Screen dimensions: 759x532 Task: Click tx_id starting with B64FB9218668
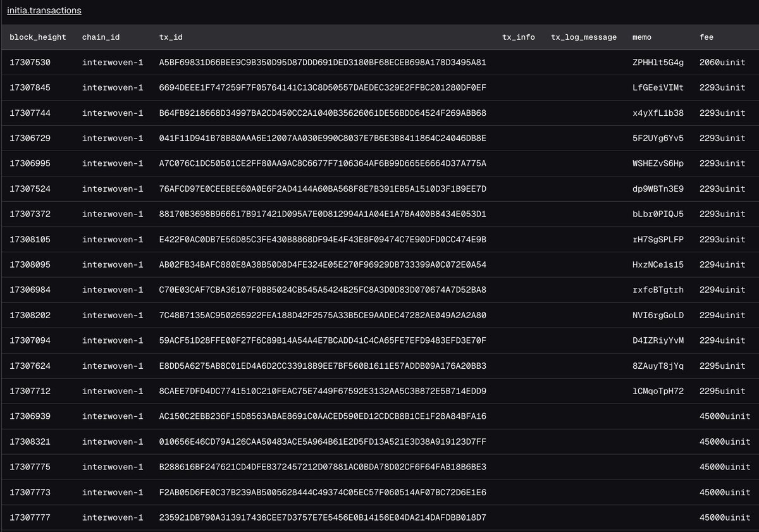pyautogui.click(x=323, y=113)
